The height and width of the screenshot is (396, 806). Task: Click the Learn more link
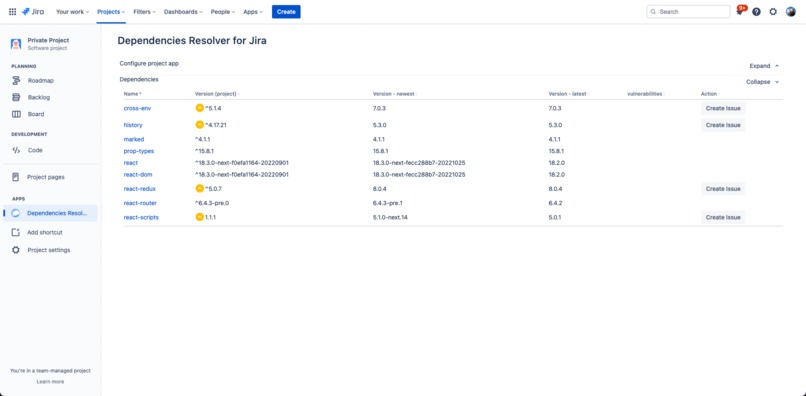(x=50, y=382)
